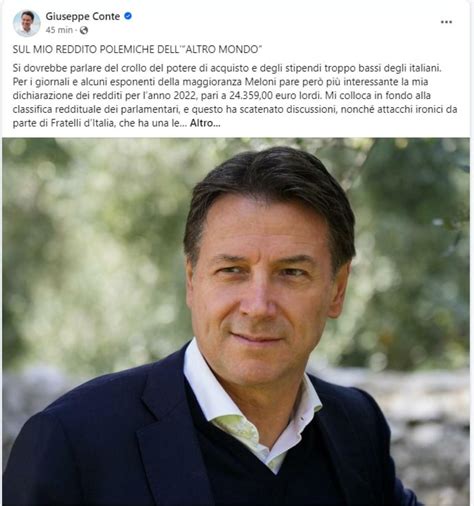Click the man's face in the photo

pos(263,290)
